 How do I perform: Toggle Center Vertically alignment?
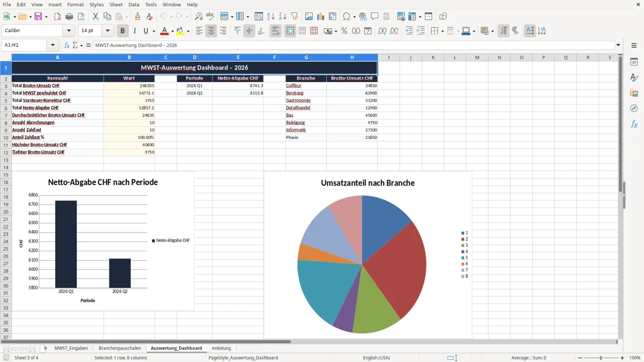pos(249,31)
